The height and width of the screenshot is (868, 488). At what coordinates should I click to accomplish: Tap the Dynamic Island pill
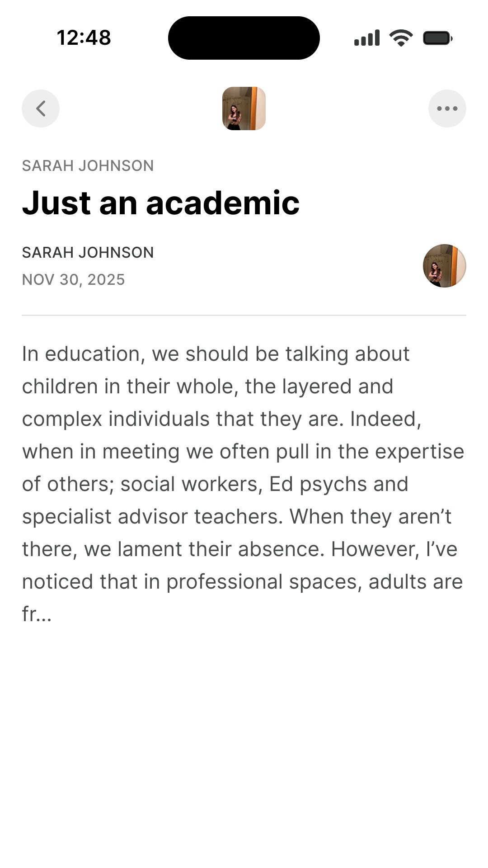point(244,38)
